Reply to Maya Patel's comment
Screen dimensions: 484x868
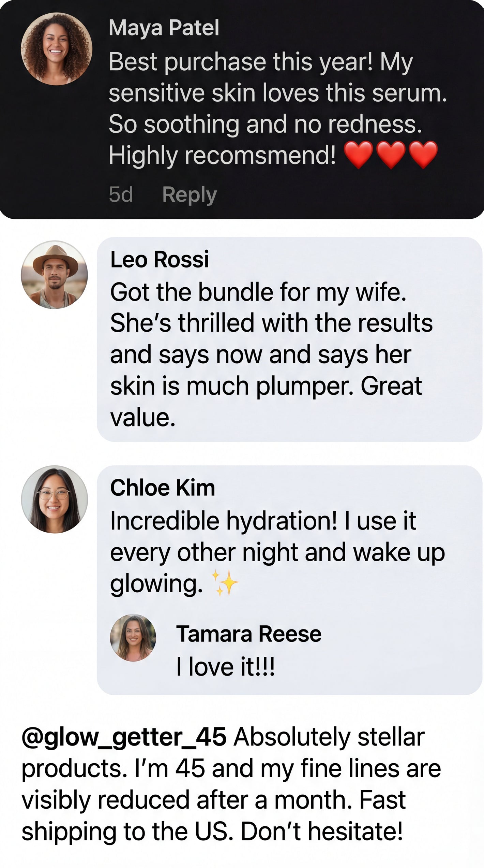pyautogui.click(x=190, y=195)
